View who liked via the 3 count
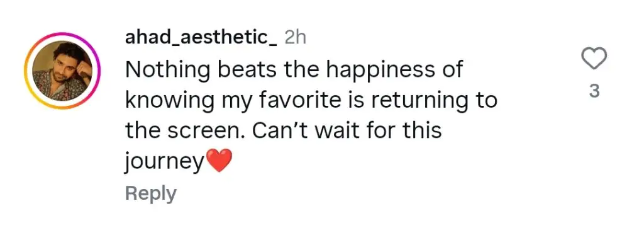The width and height of the screenshot is (644, 247). (x=594, y=91)
